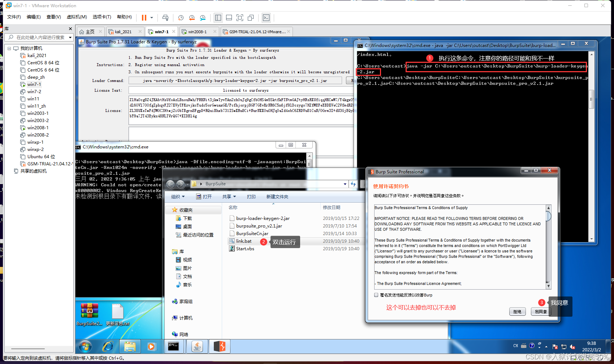
Task: Open the 共享 dropdown in Explorer
Action: click(x=229, y=196)
